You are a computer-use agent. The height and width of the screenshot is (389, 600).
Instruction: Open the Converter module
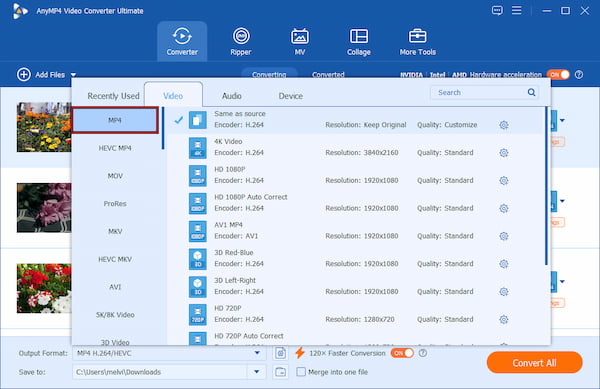tap(182, 41)
